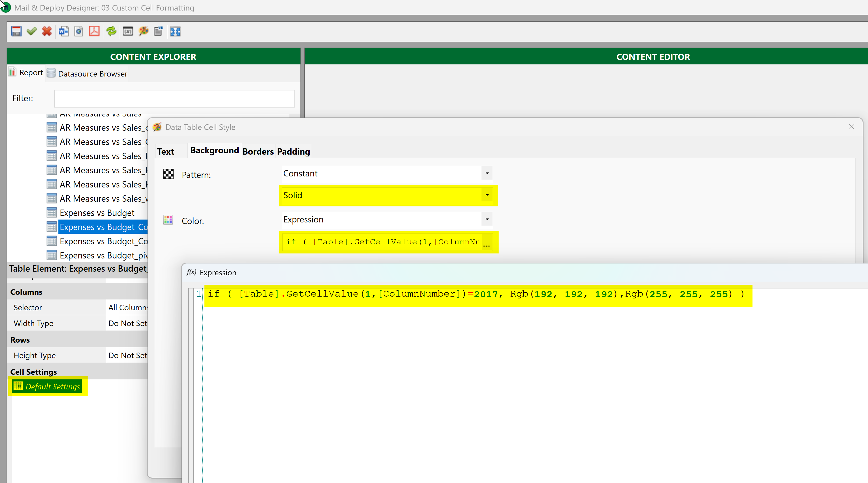Screen dimensions: 868x483
Task: Expand the Solid pattern dropdown
Action: (x=486, y=195)
